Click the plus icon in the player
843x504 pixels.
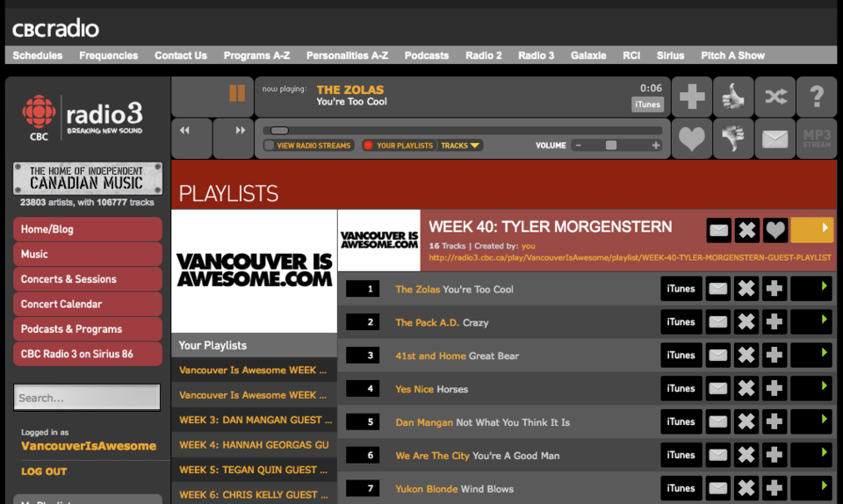click(692, 97)
